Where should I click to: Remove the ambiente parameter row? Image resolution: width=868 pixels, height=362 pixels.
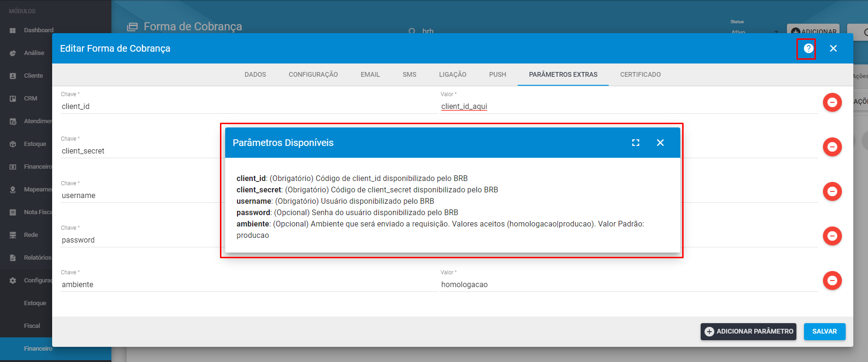point(832,281)
